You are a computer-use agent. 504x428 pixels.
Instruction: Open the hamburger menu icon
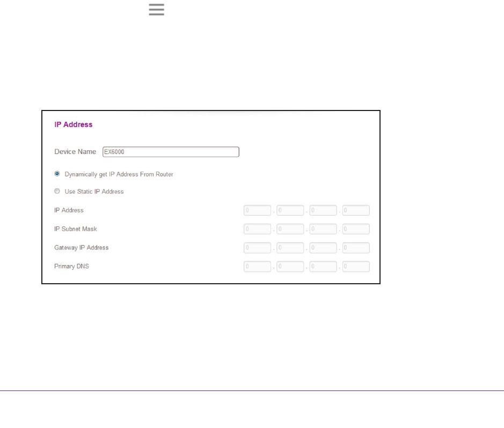157,10
